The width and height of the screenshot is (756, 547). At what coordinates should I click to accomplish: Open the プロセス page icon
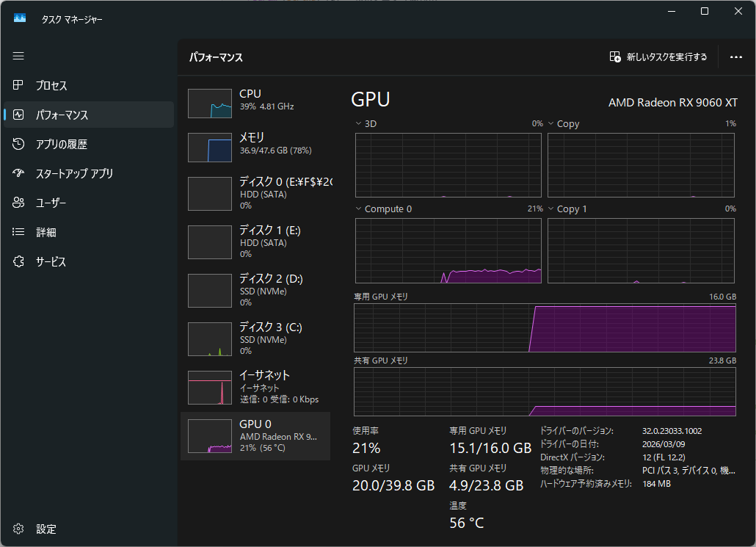(18, 85)
